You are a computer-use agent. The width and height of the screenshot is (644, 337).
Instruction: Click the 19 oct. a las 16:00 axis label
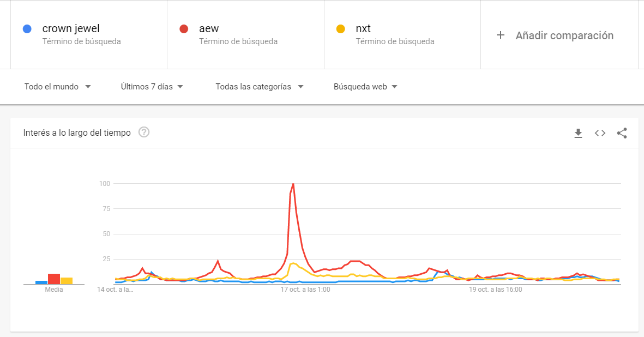495,290
